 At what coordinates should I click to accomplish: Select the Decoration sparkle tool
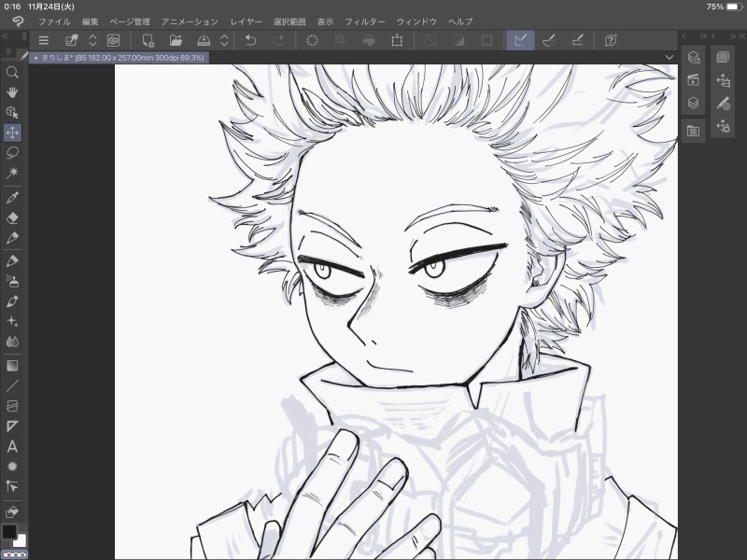point(12,322)
